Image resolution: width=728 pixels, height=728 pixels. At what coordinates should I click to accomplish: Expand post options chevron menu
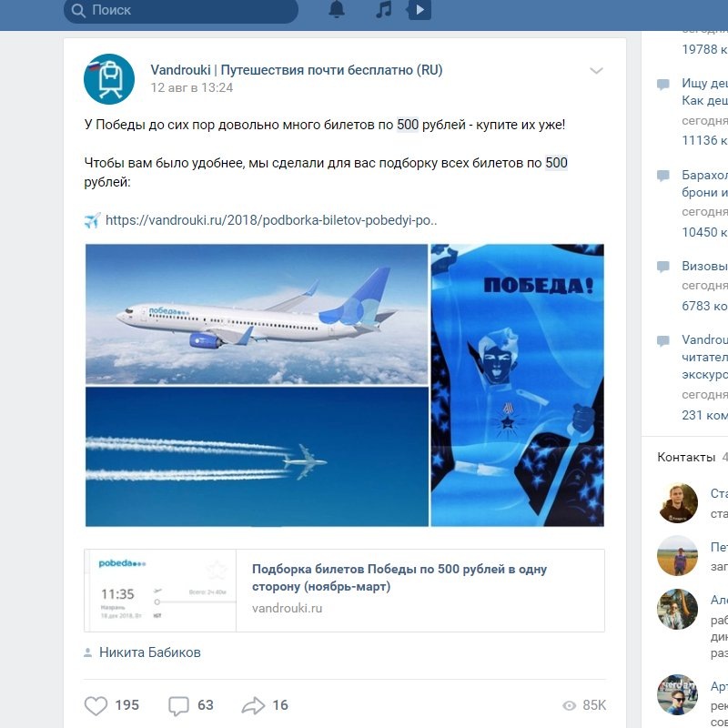(596, 71)
